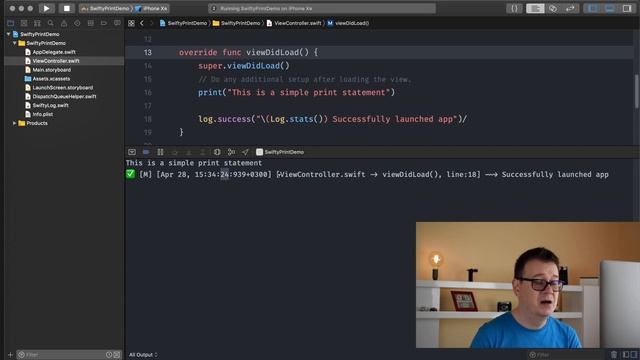
Task: Add a new file with plus button
Action: point(11,355)
